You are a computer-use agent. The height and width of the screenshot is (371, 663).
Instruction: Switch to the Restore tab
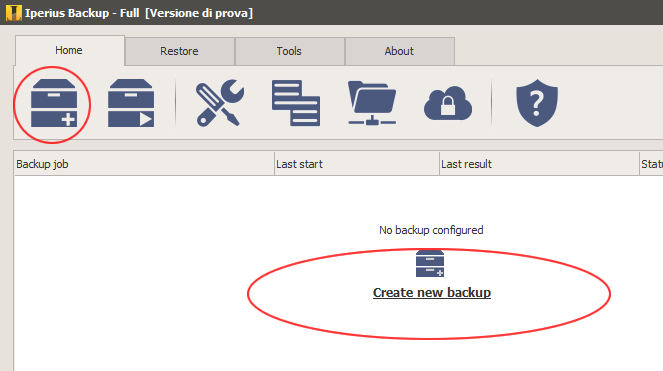click(179, 51)
